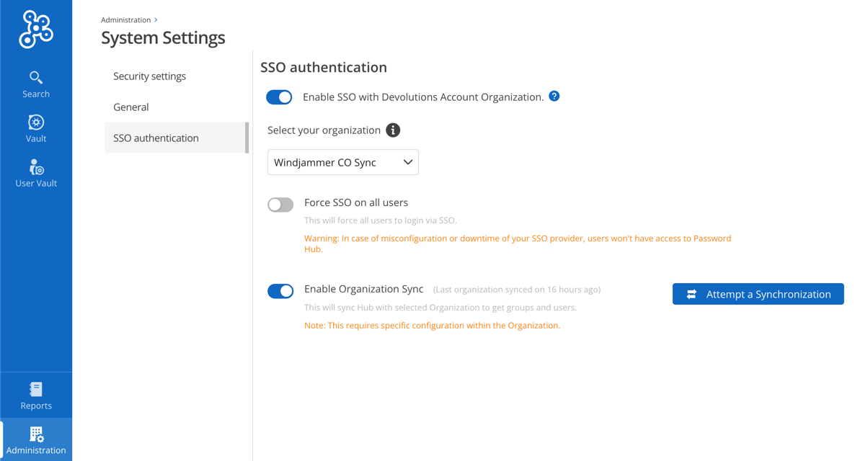Switch to the Security settings tab
The height and width of the screenshot is (461, 868).
[x=149, y=76]
